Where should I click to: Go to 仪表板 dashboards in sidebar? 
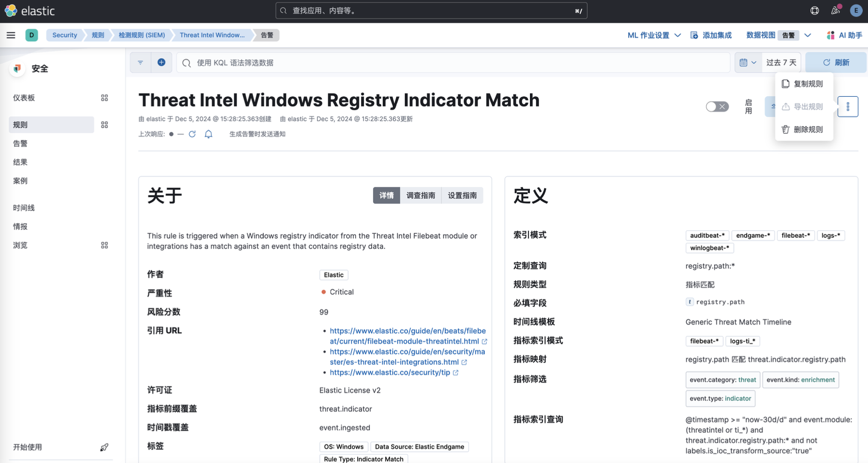(24, 98)
